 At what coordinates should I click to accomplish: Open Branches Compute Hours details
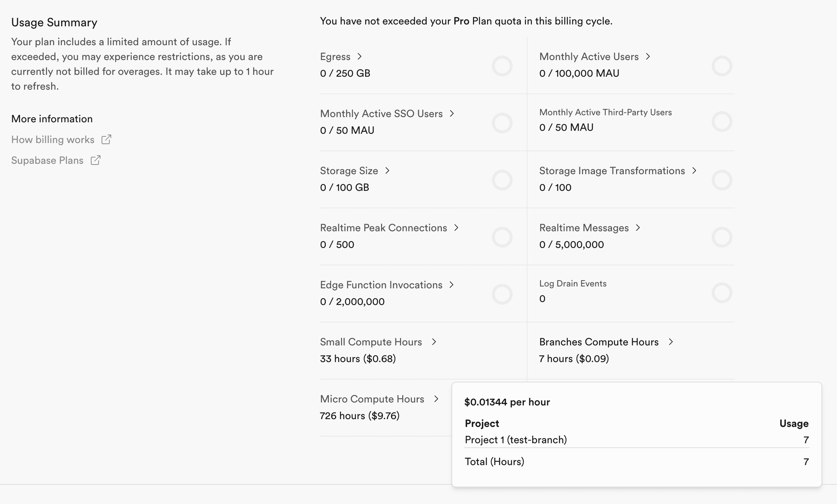click(599, 342)
